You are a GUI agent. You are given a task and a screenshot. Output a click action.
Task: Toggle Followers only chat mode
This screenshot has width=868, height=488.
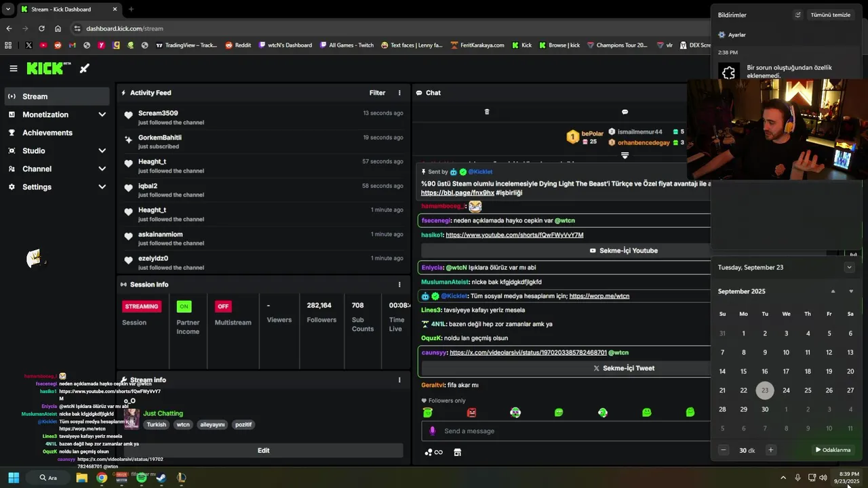pos(443,401)
